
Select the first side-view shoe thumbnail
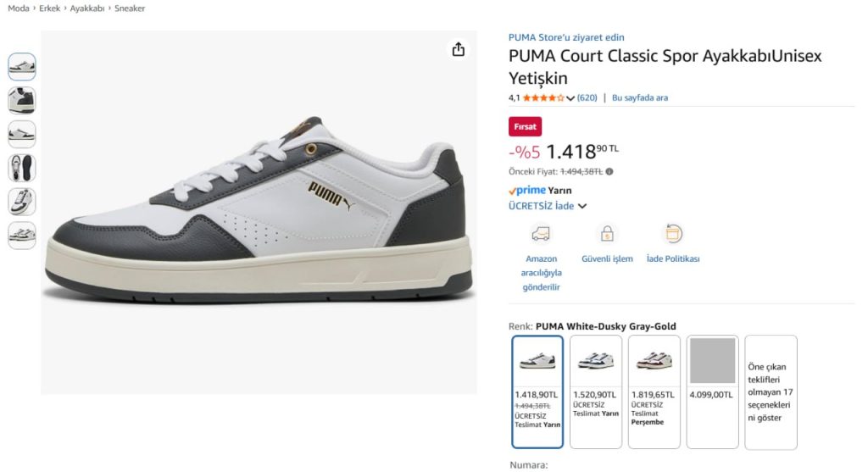pyautogui.click(x=22, y=67)
